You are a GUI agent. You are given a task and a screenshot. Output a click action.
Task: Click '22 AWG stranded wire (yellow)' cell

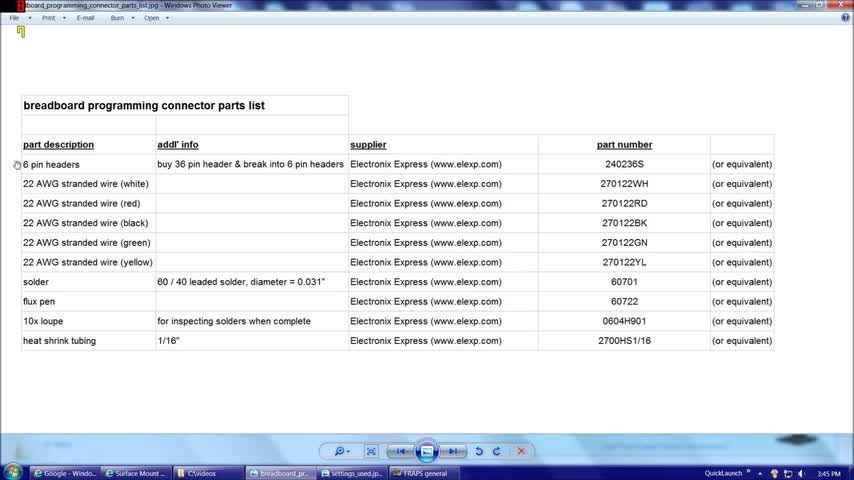(88, 263)
